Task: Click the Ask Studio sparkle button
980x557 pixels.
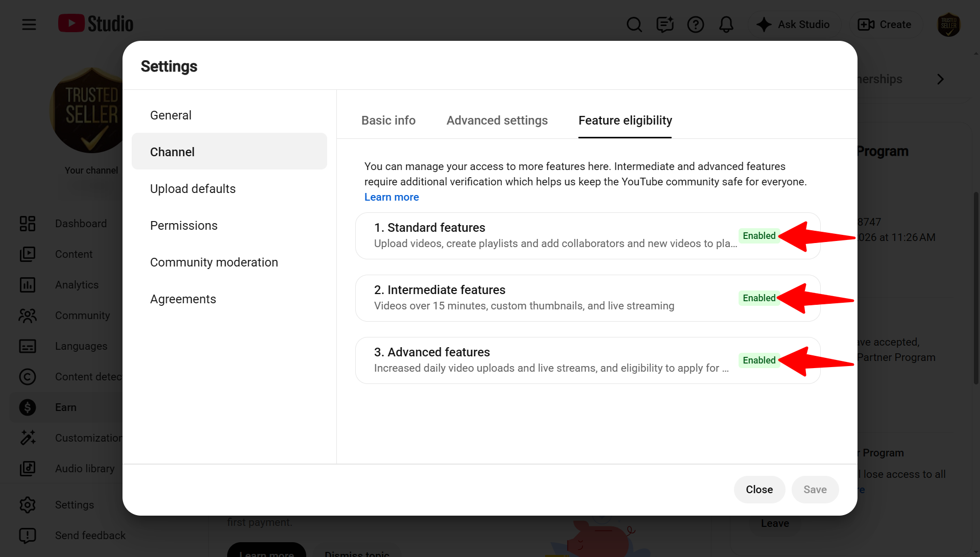Action: click(x=793, y=25)
